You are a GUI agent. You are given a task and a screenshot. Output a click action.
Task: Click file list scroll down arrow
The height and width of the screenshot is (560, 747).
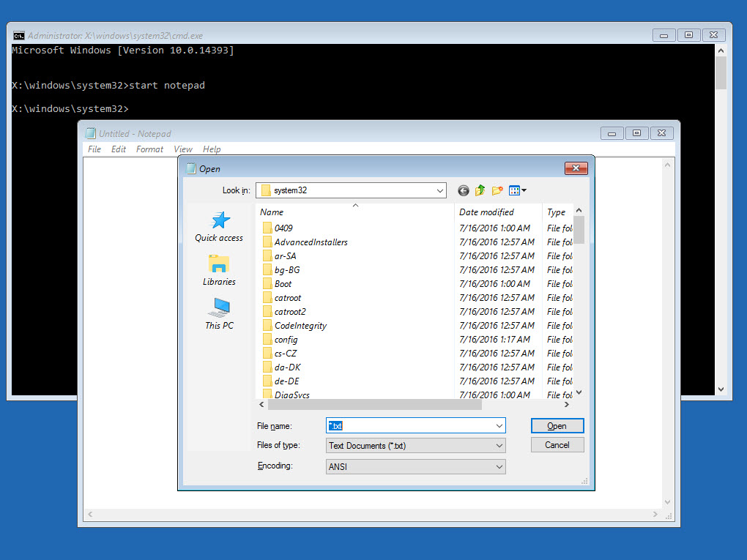click(x=579, y=392)
